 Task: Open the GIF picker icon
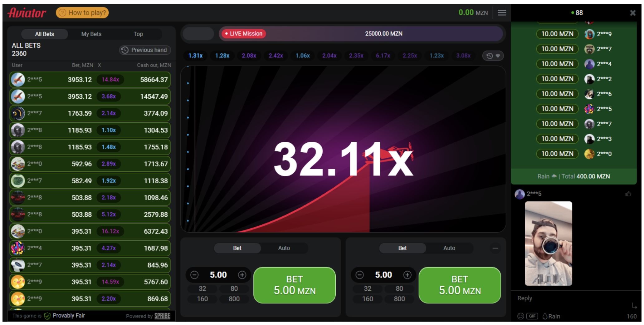[532, 316]
